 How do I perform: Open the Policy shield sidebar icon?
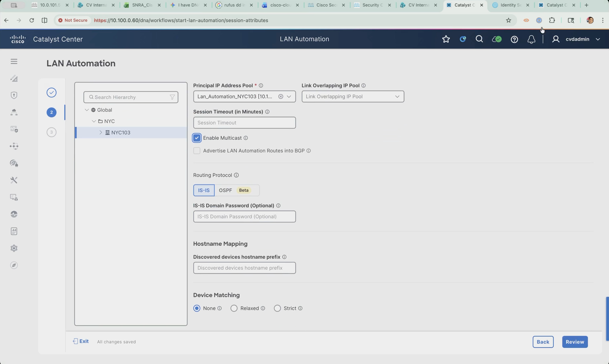(x=14, y=95)
